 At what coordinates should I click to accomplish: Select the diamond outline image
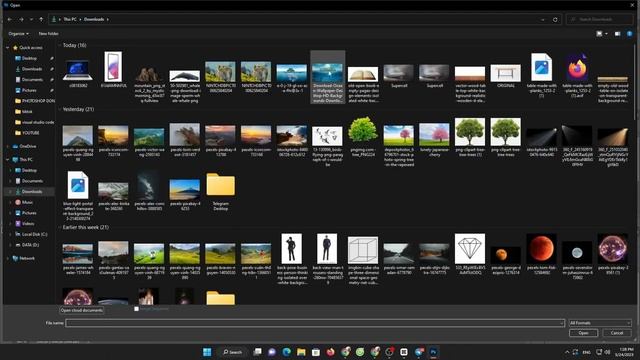[x=470, y=249]
